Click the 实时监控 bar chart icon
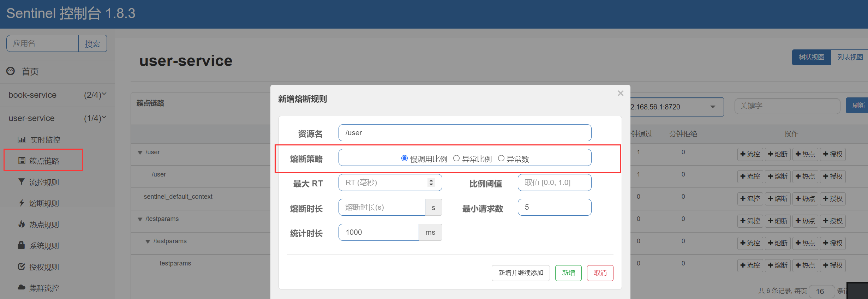The width and height of the screenshot is (868, 299). [22, 140]
